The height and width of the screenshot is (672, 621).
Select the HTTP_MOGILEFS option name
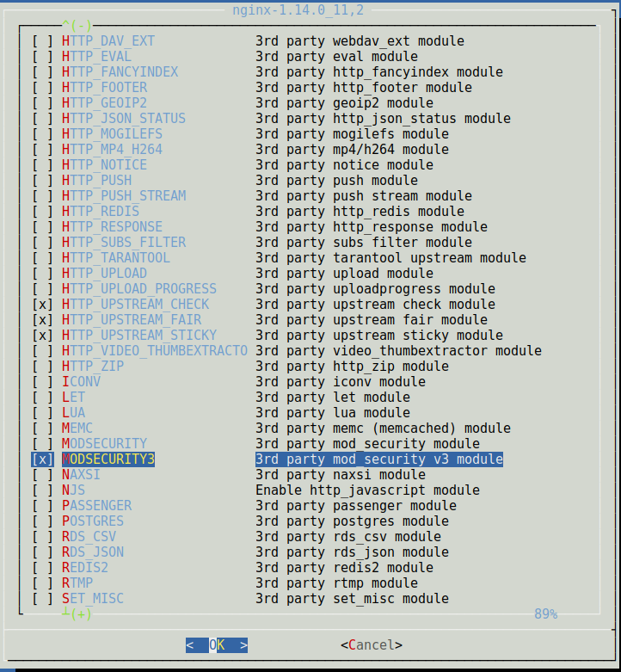pyautogui.click(x=112, y=134)
